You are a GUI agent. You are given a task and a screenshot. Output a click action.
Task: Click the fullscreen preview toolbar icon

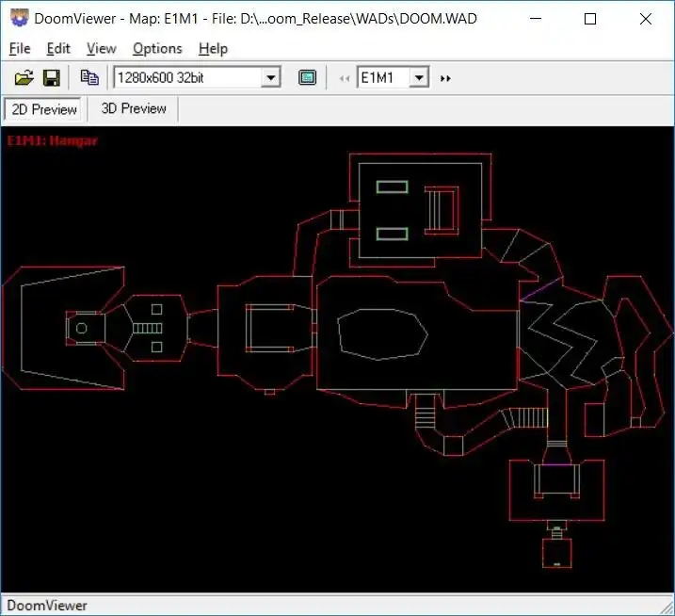pyautogui.click(x=307, y=78)
